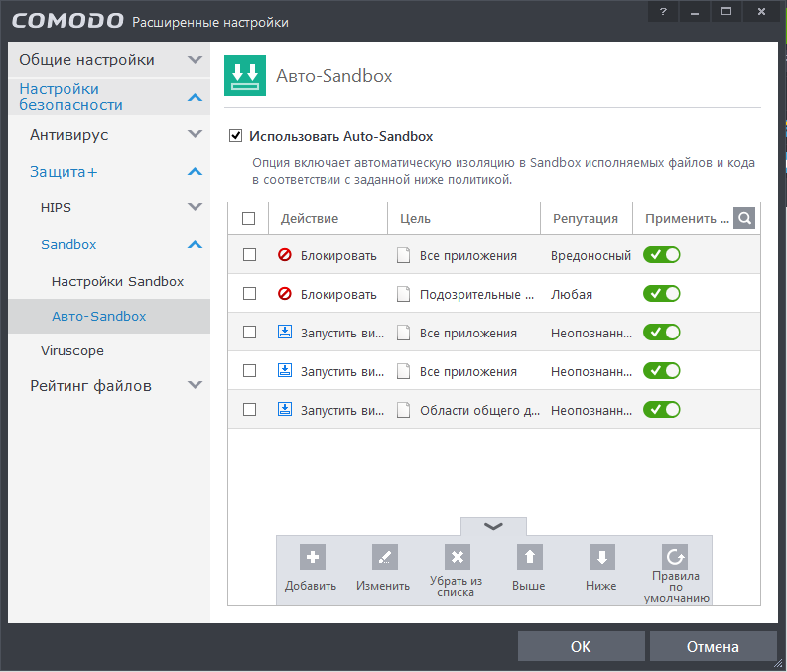Click the Любая reputation cell
The image size is (787, 672).
tap(572, 294)
